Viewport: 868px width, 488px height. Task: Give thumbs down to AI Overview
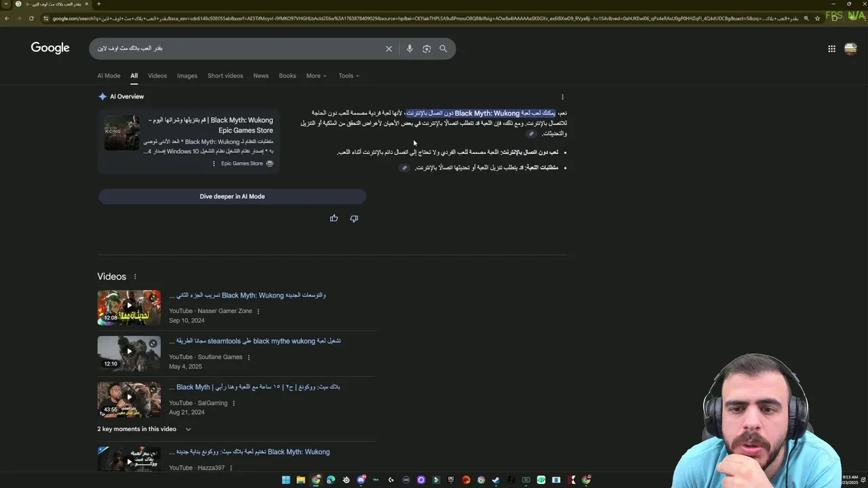[354, 218]
